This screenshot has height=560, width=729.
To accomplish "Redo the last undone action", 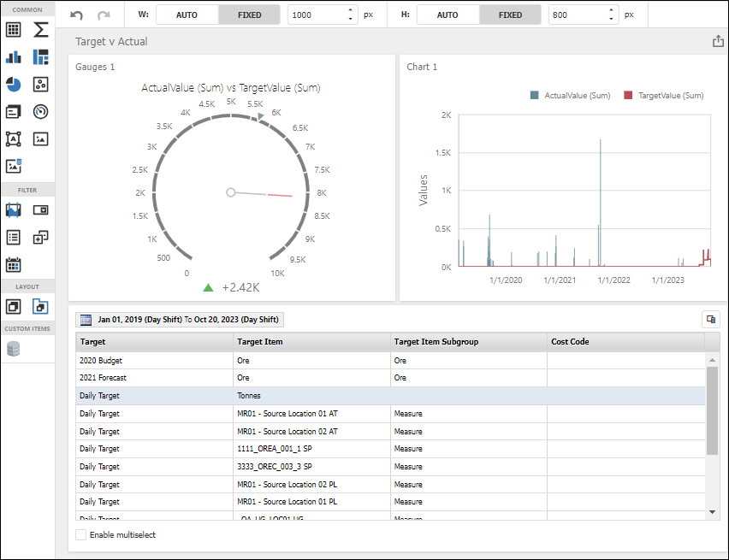I will 104,15.
